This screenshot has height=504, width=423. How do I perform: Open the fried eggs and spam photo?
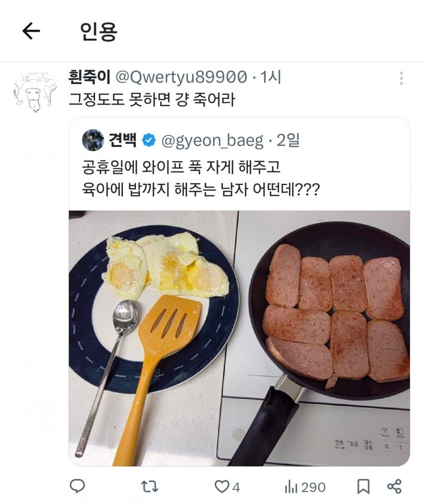tap(239, 338)
